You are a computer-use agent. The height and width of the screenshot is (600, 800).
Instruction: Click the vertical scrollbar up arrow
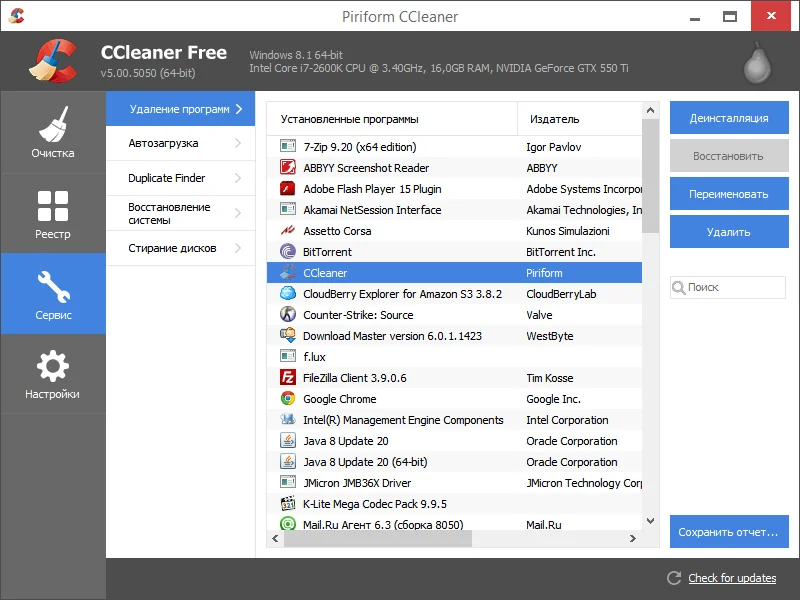(650, 110)
